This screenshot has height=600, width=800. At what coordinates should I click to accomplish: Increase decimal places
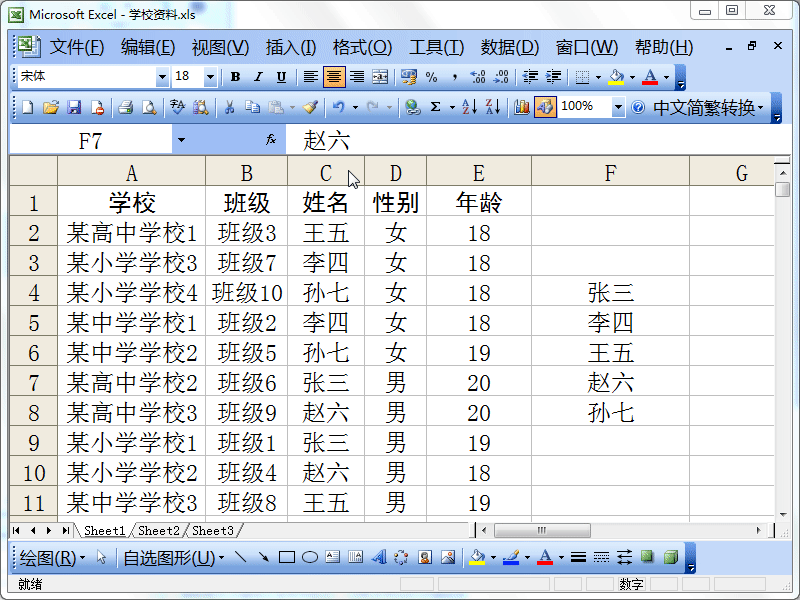(478, 77)
